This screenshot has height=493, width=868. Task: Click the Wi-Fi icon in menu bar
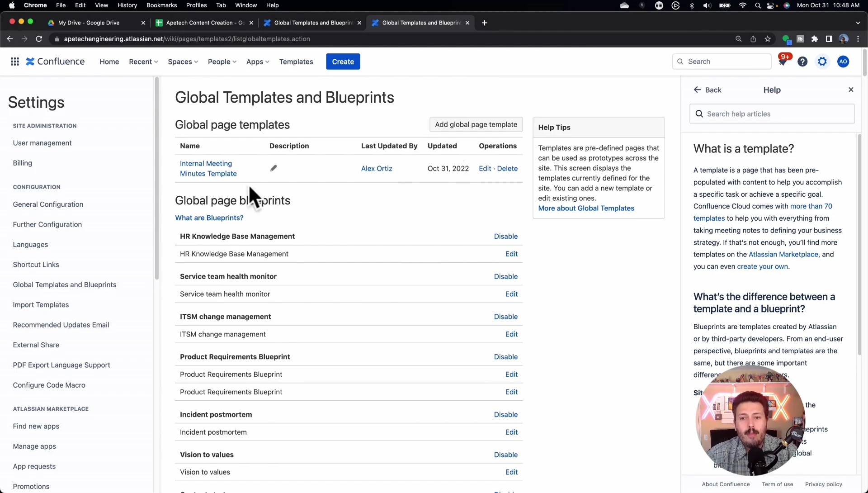pos(743,5)
